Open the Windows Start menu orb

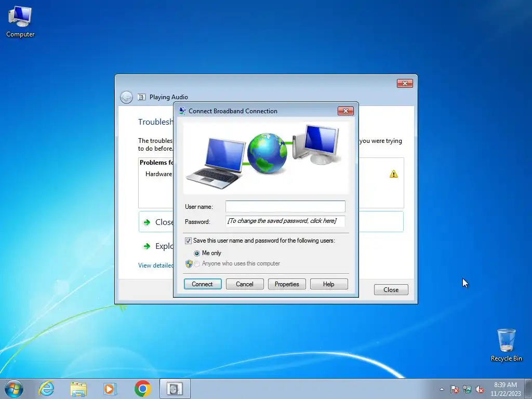pos(14,389)
